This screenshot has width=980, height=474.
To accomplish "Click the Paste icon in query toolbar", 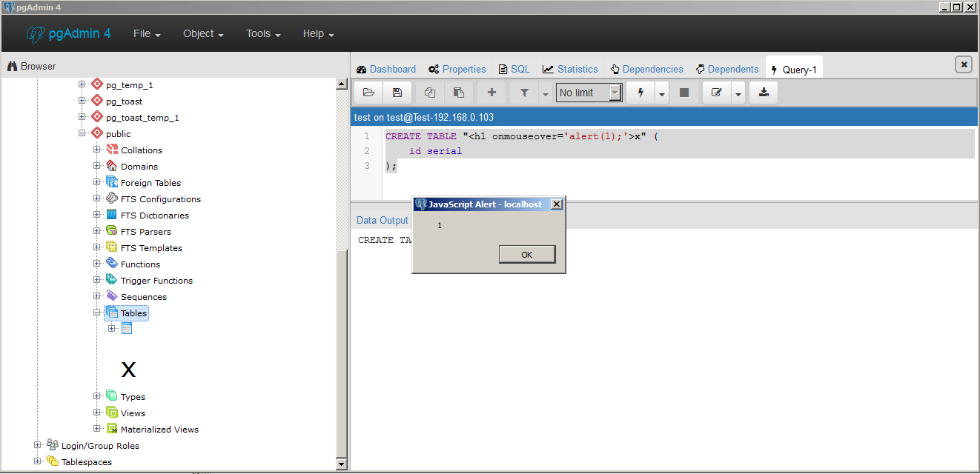I will coord(459,93).
